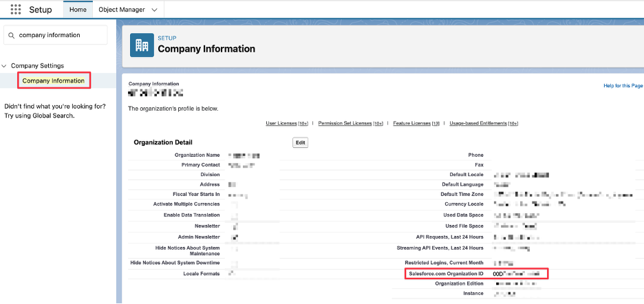Open the Object Manager dropdown arrow
The width and height of the screenshot is (644, 304).
154,10
